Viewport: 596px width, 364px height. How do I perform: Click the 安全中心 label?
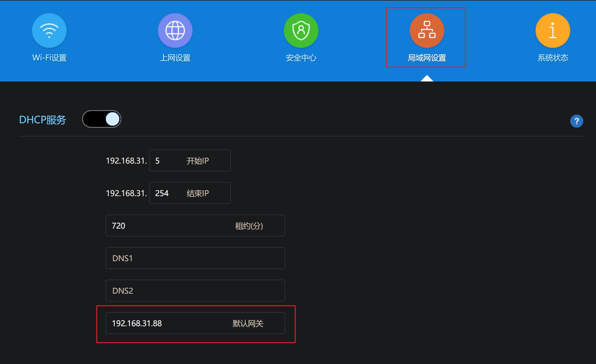click(x=301, y=58)
